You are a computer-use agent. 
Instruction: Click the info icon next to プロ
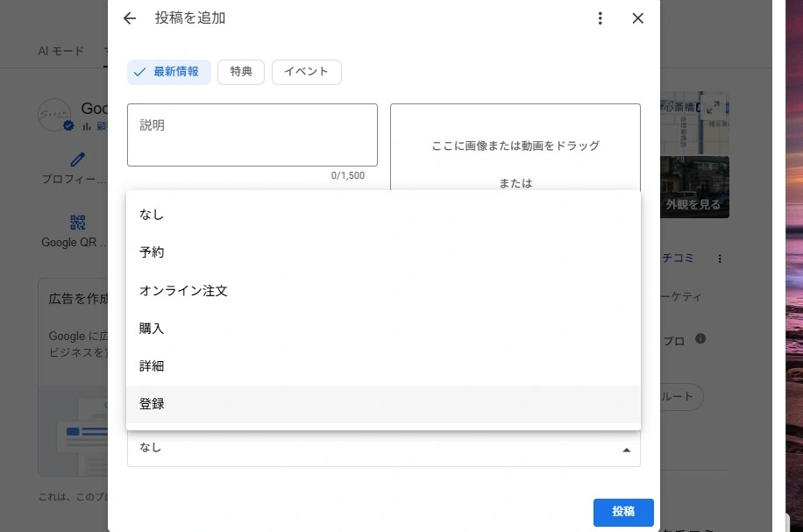pyautogui.click(x=700, y=338)
